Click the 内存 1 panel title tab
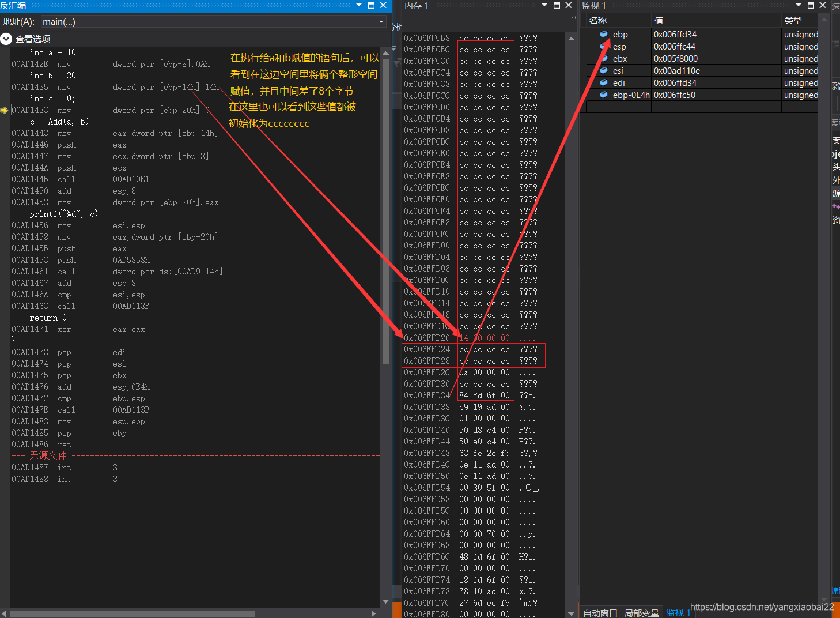 pos(417,5)
